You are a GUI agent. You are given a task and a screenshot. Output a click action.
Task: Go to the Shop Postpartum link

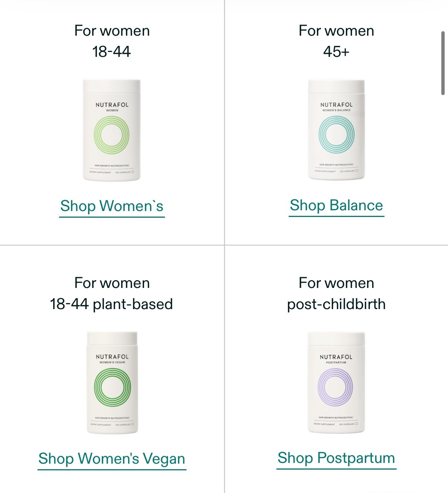[x=336, y=458]
